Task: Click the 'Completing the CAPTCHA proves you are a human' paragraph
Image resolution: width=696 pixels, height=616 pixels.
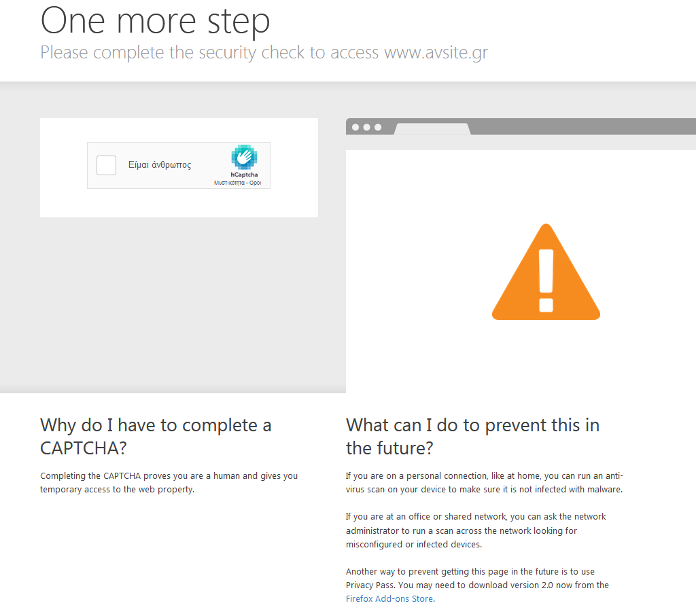Action: [169, 482]
